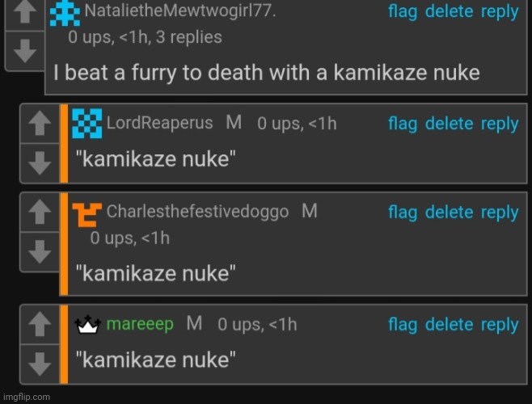Upvote LordReaperus's reply
Screen dimensions: 532x404
pyautogui.click(x=40, y=124)
